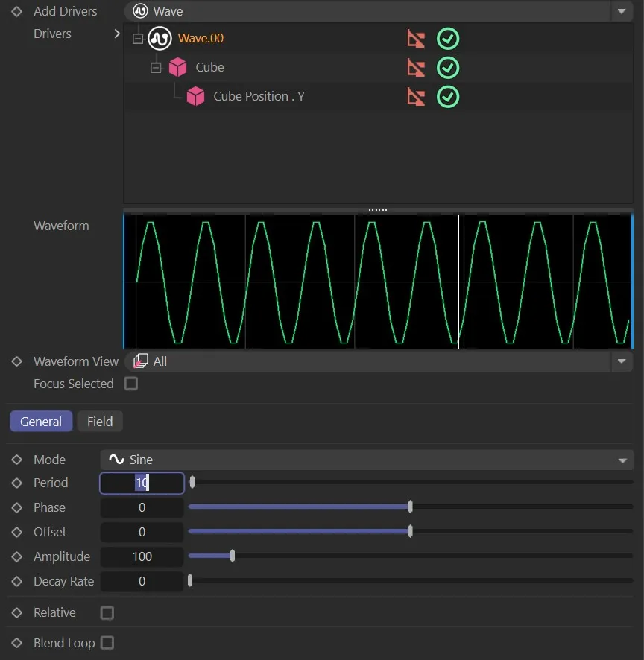This screenshot has width=644, height=660.
Task: Toggle the green checkmark for Cube
Action: [447, 68]
